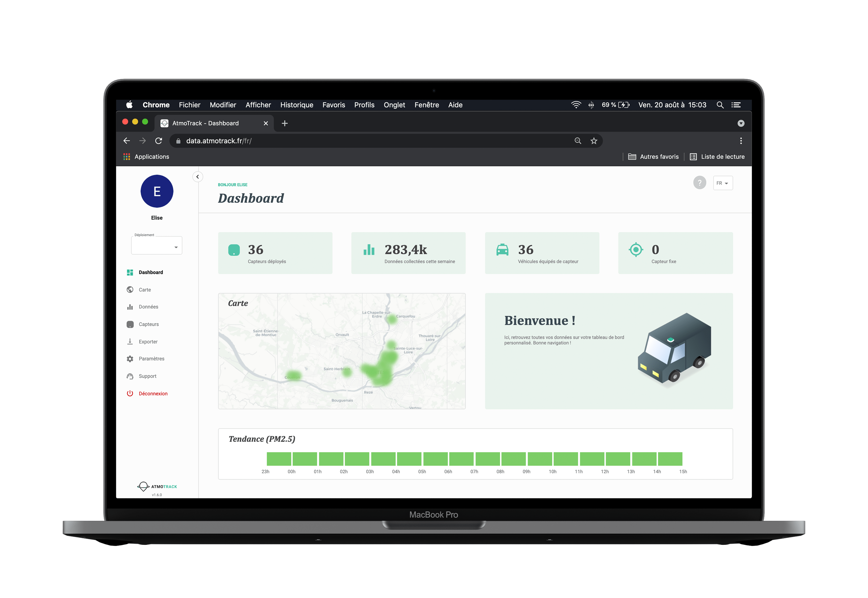The image size is (868, 598).
Task: Click the 'v1.6.0' version text
Action: [157, 495]
